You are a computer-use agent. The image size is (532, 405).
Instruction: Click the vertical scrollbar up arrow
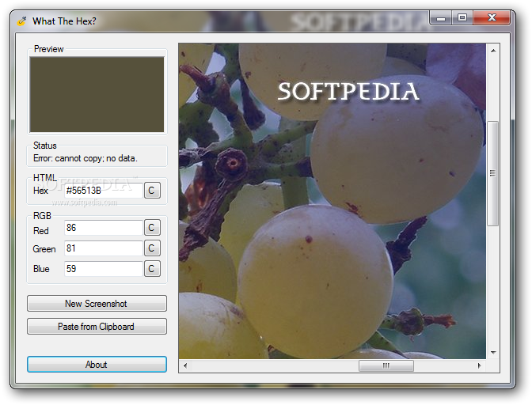(x=493, y=51)
